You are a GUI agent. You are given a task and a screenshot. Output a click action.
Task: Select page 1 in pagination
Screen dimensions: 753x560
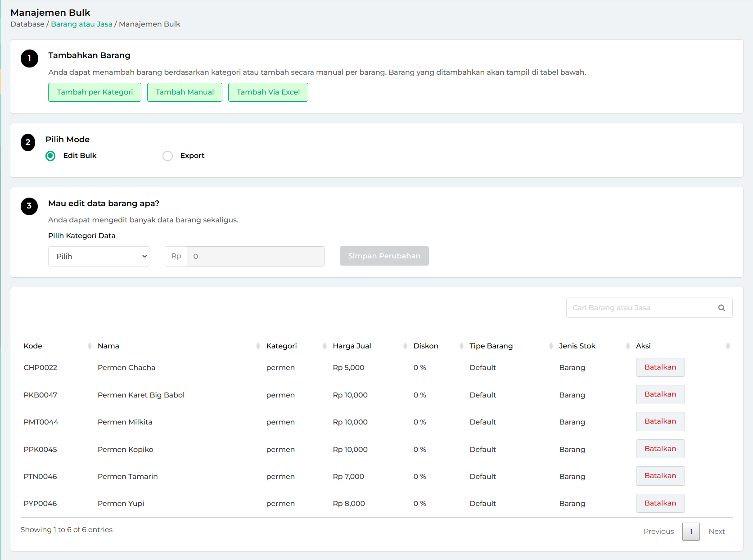(x=691, y=532)
